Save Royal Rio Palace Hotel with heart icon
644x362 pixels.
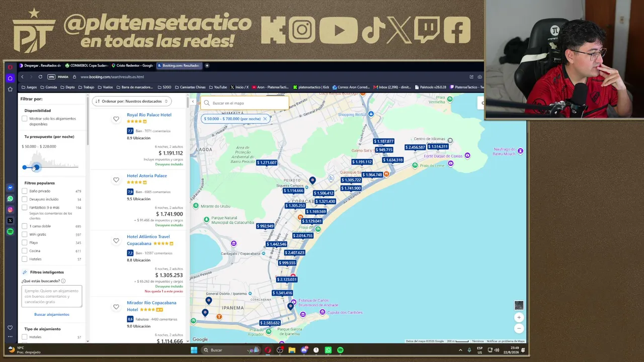(x=116, y=119)
